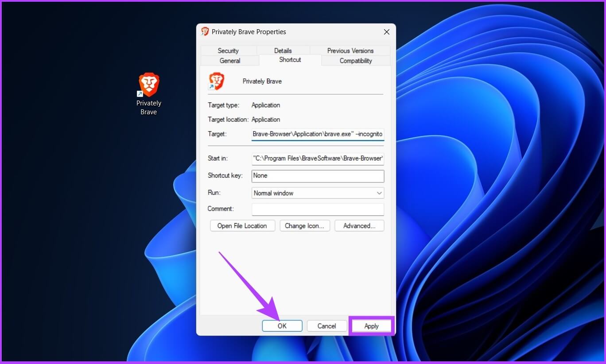Click inside the Target input field
The width and height of the screenshot is (606, 364).
tap(318, 134)
